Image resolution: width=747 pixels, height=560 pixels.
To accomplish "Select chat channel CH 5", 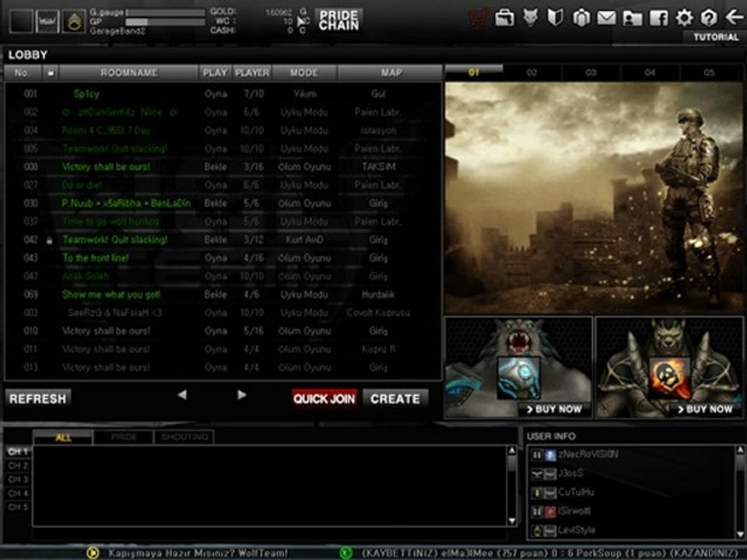I will pyautogui.click(x=18, y=507).
